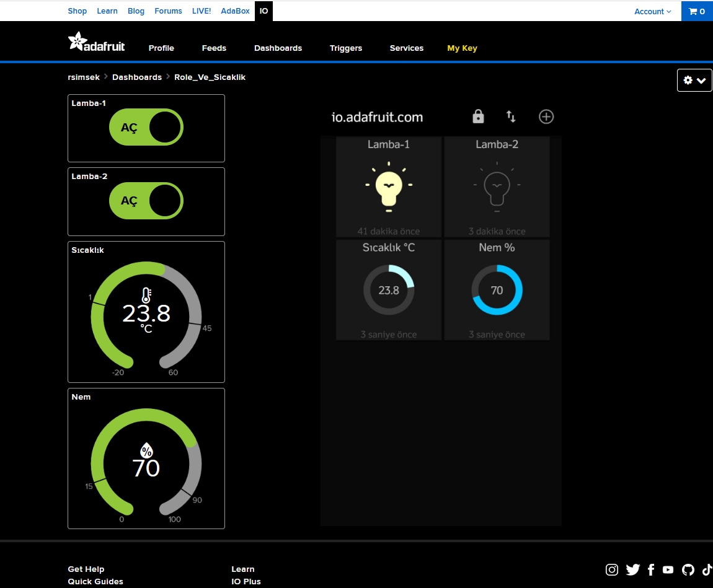Expand the Account dropdown

click(x=652, y=11)
